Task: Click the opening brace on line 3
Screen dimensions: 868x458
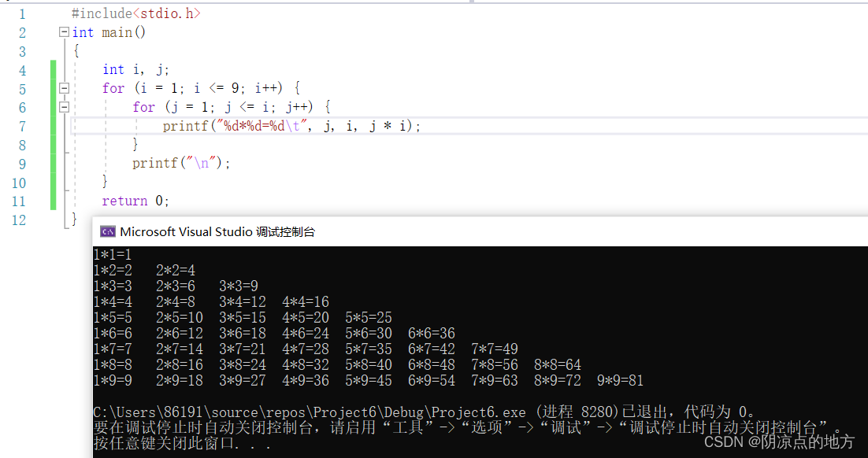Action: click(76, 51)
